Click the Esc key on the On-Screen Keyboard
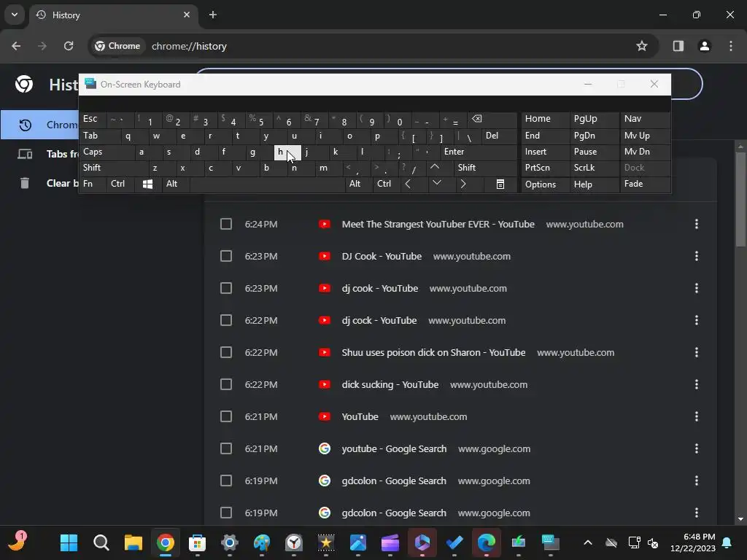Screen dimensions: 747x560 (93, 119)
